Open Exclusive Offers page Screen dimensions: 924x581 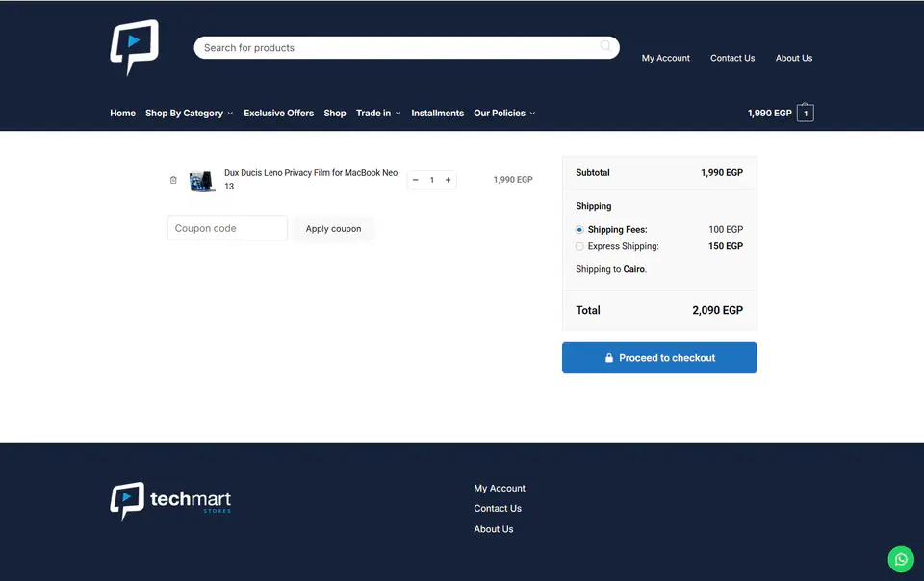coord(279,113)
